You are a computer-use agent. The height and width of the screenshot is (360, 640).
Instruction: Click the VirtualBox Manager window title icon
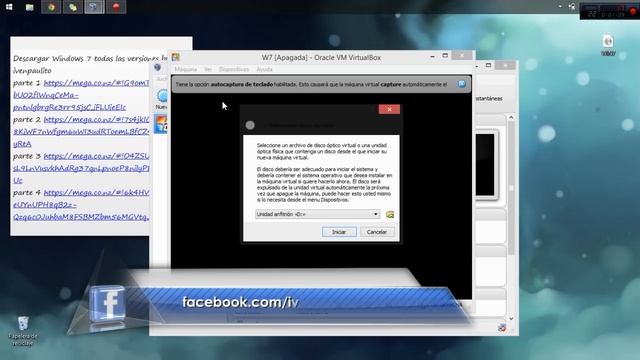click(x=158, y=67)
